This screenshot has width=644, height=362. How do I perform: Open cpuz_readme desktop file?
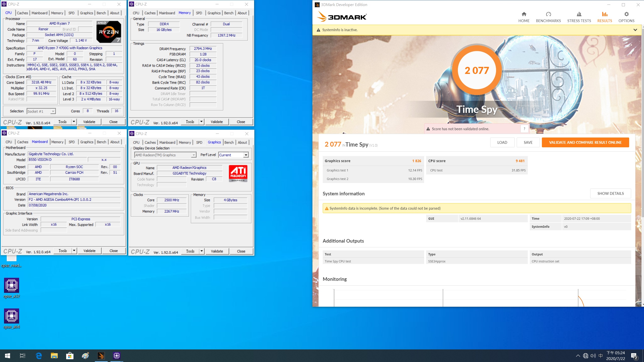12,261
